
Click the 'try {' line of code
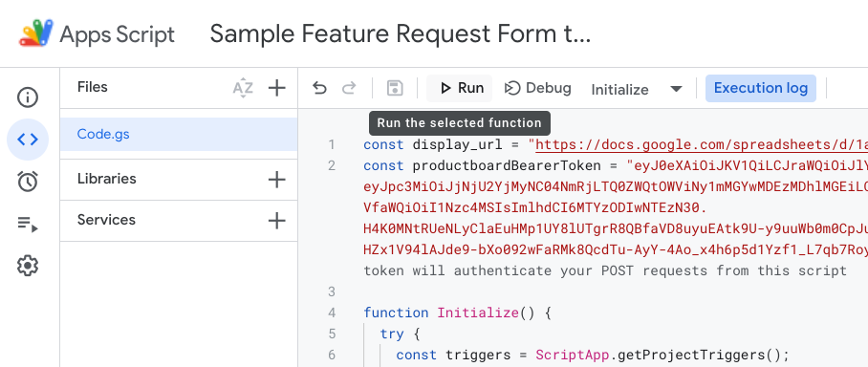(x=401, y=334)
